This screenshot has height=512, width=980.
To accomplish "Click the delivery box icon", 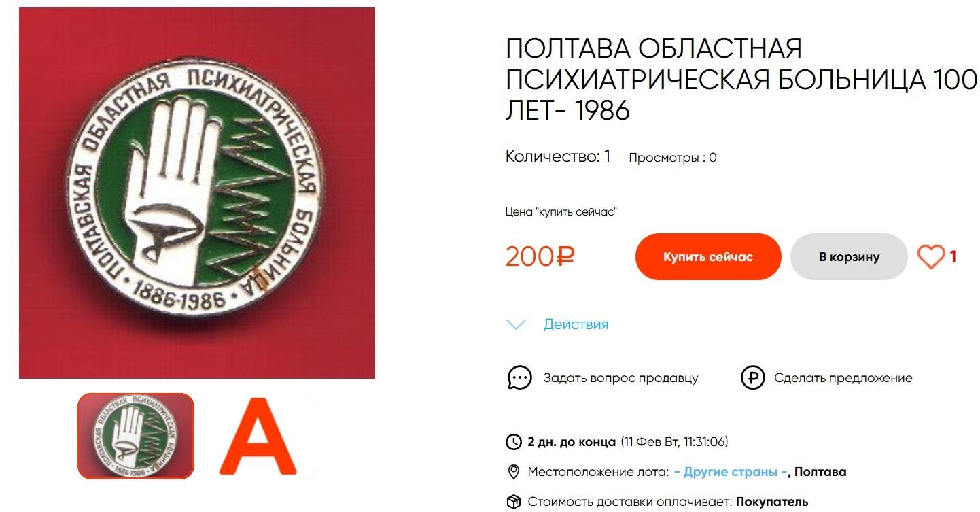I will [514, 502].
